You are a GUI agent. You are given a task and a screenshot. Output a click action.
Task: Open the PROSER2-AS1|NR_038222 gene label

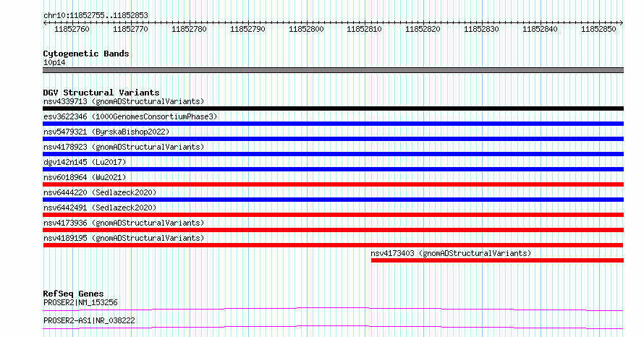pos(89,320)
